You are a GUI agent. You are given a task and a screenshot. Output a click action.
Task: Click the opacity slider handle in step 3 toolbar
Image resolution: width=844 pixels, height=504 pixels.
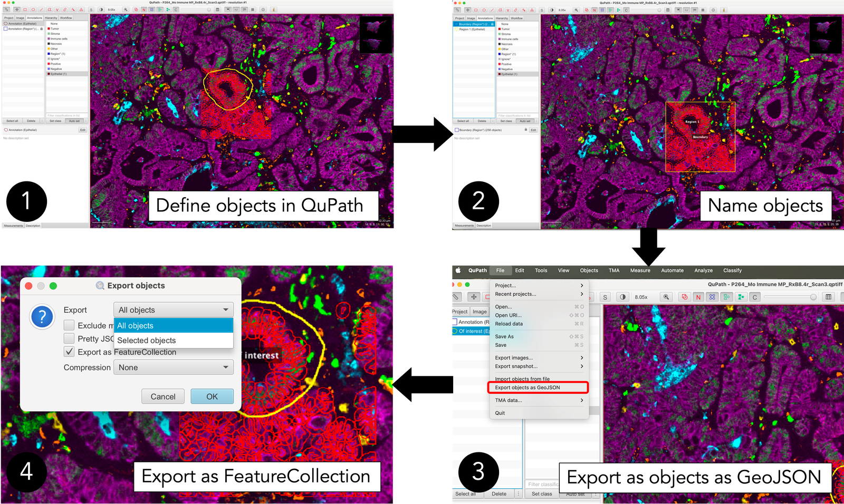click(x=813, y=297)
